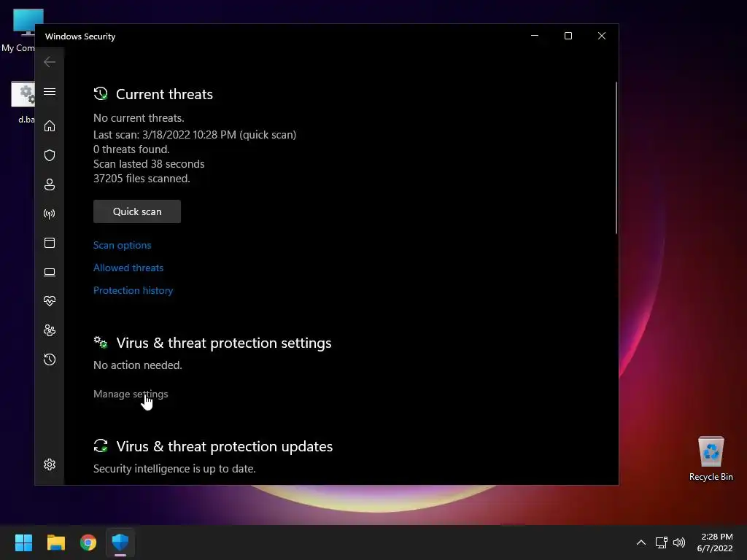747x560 pixels.
Task: Start a Quick scan
Action: (x=137, y=211)
